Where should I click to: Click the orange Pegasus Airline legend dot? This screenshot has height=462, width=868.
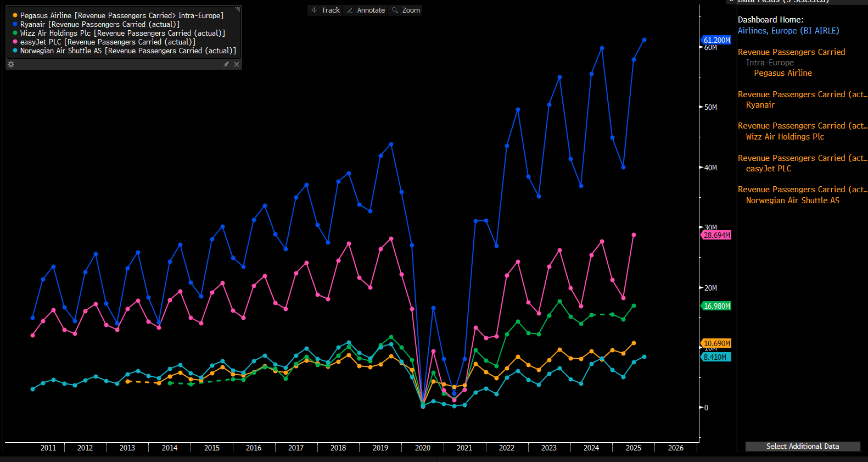[15, 15]
